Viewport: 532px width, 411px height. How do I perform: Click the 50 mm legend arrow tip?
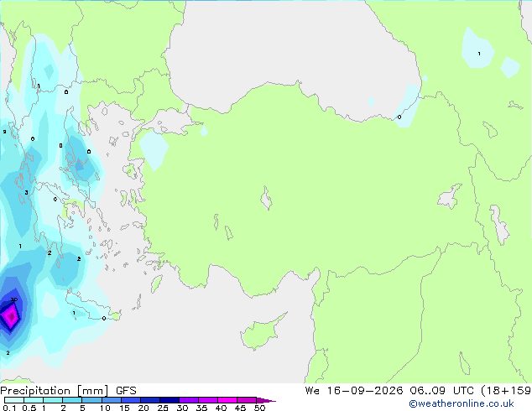tap(266, 400)
